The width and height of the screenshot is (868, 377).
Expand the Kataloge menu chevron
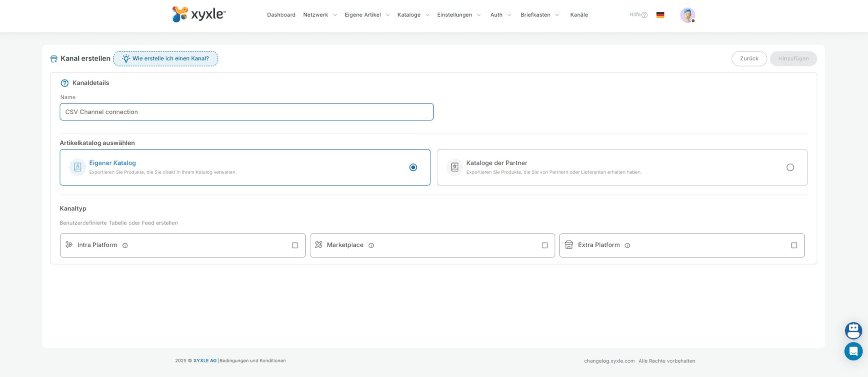428,15
